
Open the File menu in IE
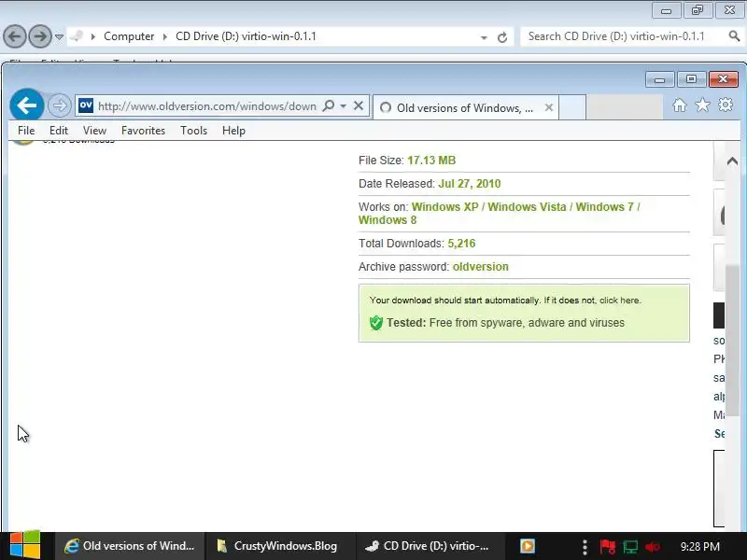pyautogui.click(x=26, y=131)
